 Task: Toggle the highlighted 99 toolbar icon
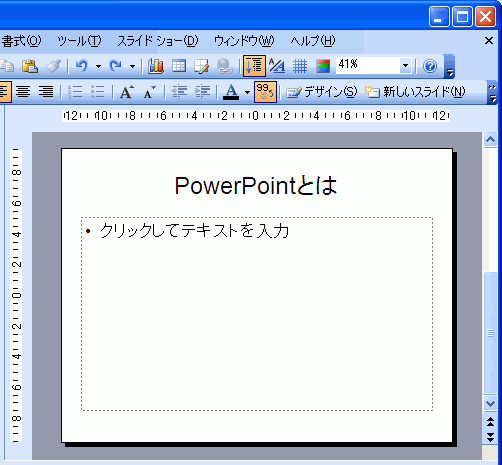(x=265, y=92)
